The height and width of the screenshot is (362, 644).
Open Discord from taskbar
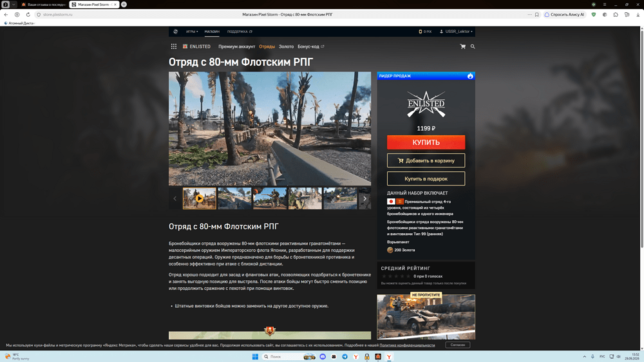point(323,356)
